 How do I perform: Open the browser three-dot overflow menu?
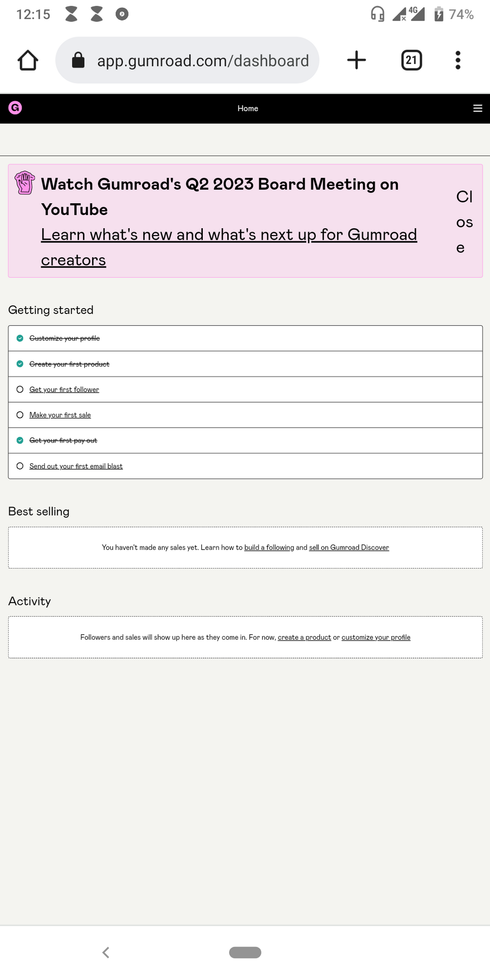(x=457, y=60)
